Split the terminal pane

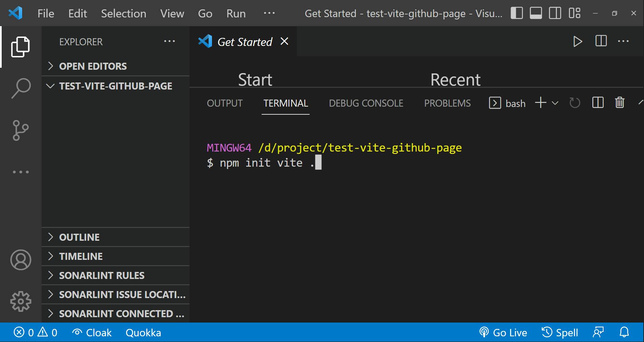click(x=598, y=103)
